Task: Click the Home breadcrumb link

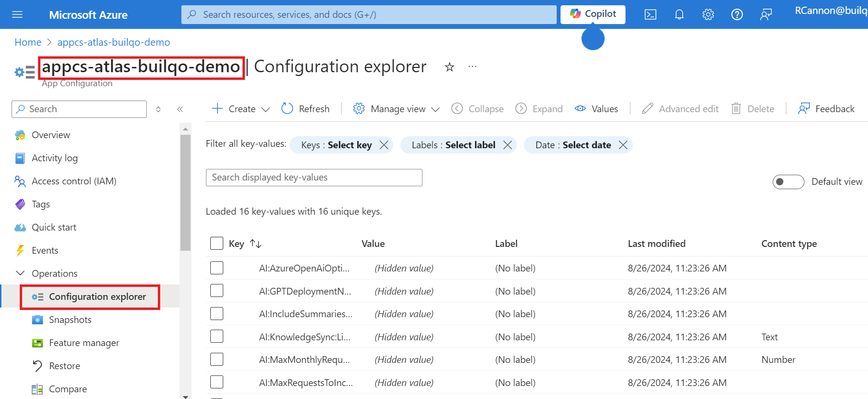Action: 28,42
